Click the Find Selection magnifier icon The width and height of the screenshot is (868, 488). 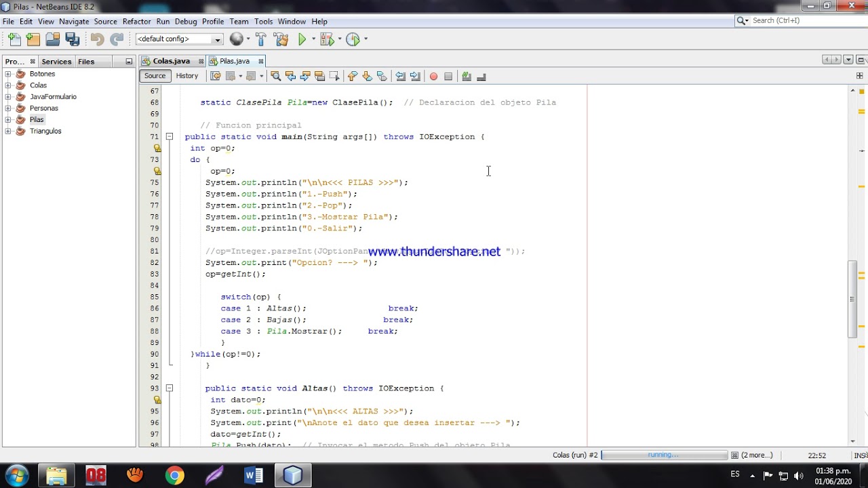pos(275,76)
